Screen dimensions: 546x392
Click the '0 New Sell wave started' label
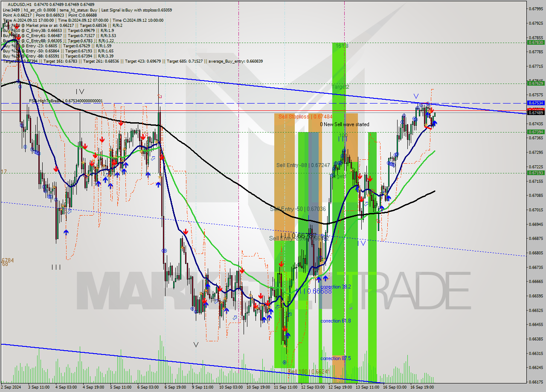tap(345, 124)
